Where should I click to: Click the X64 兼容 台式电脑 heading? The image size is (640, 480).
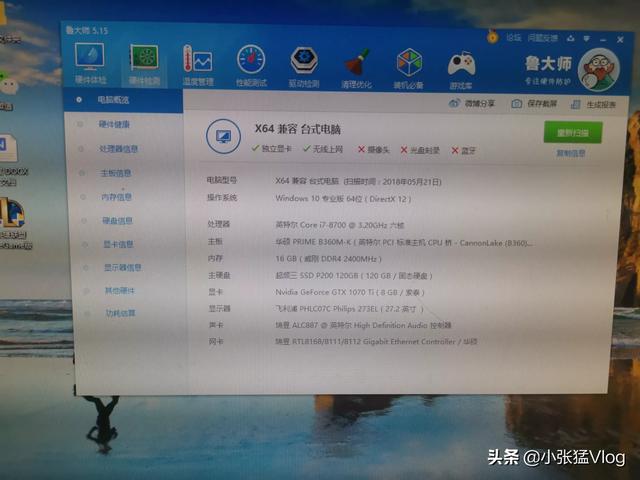click(x=298, y=129)
